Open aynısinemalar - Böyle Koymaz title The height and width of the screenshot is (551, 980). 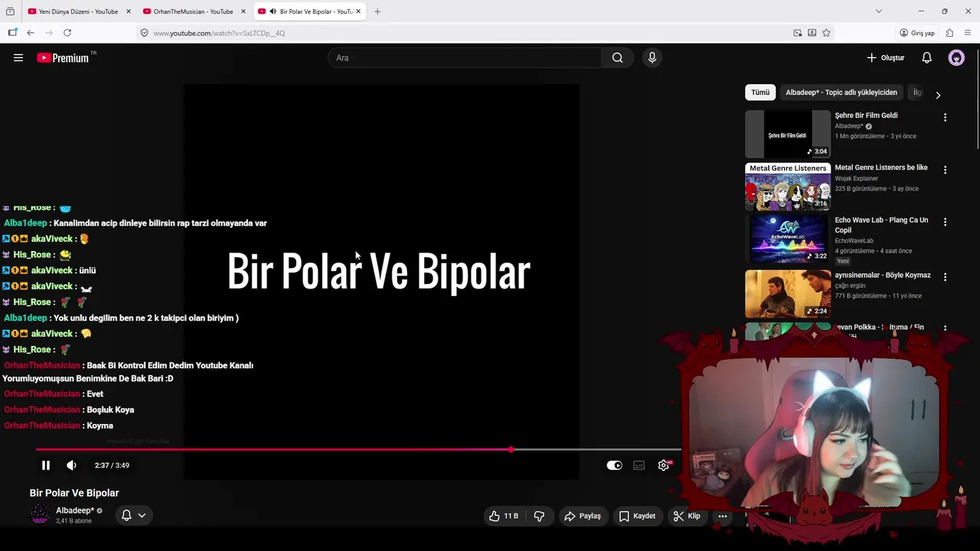click(x=883, y=275)
